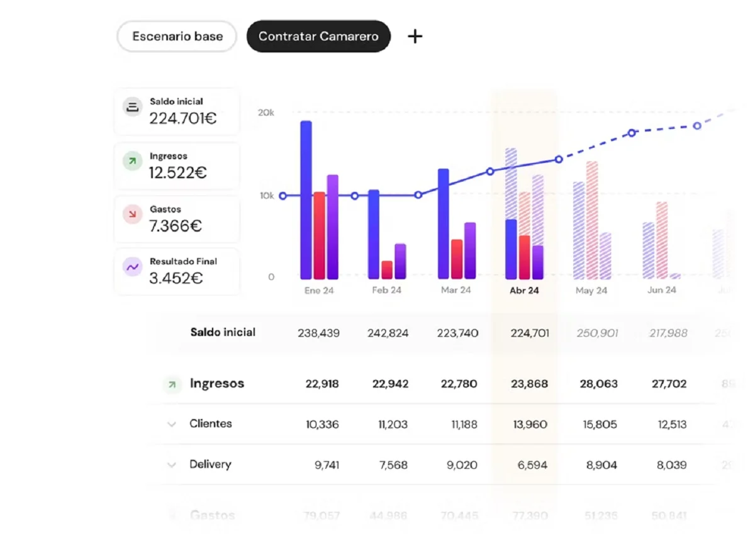Click the Ingresos row label in table

pos(216,384)
